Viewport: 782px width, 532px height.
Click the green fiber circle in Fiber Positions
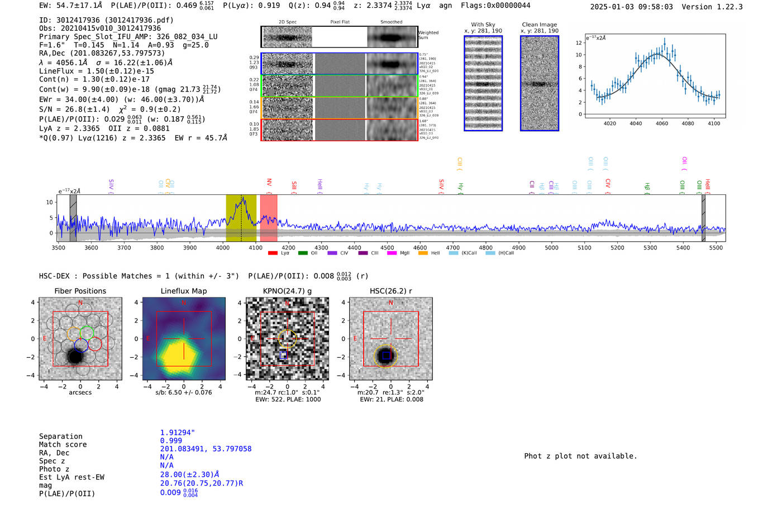coord(87,333)
